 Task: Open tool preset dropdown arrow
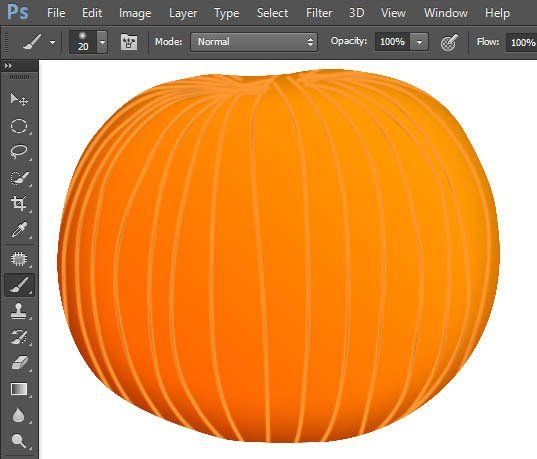(52, 42)
